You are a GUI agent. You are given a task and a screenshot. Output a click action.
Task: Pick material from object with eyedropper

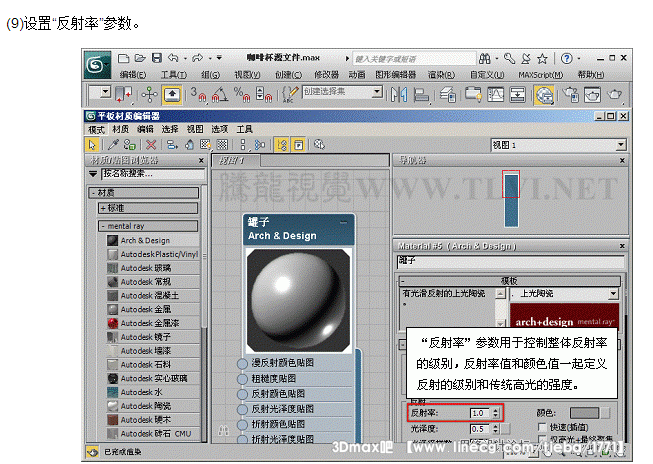(x=113, y=145)
